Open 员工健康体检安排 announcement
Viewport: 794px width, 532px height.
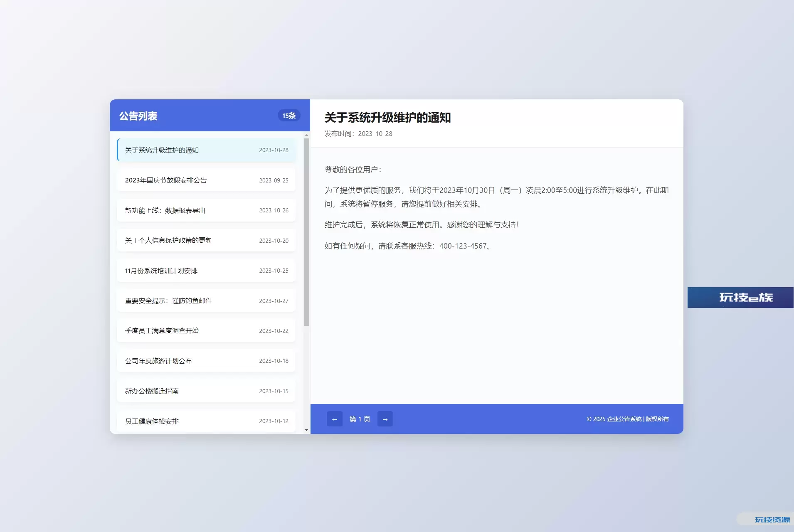click(x=206, y=421)
